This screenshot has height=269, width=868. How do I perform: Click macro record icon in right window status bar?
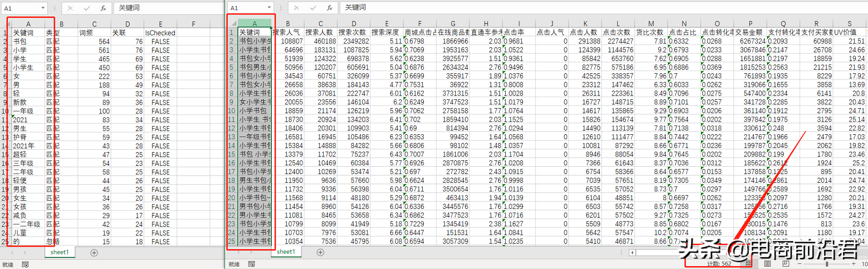251,264
